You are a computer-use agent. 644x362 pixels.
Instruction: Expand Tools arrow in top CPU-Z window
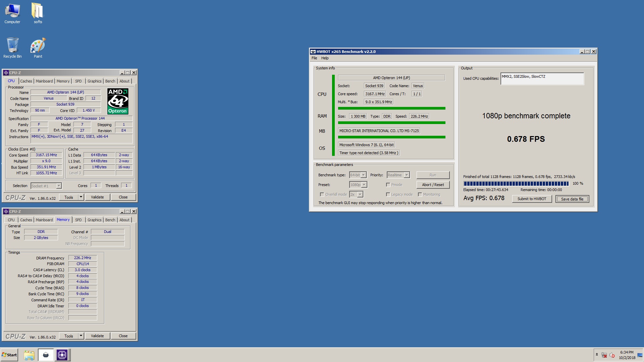81,197
